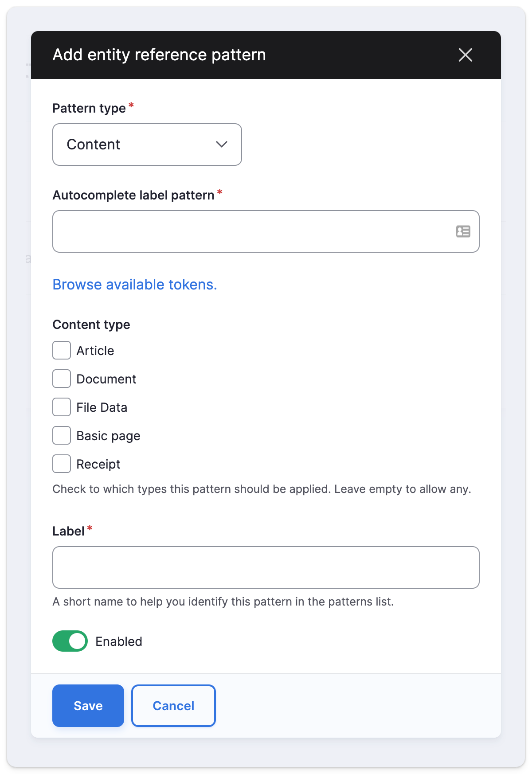
Task: Click the Save button
Action: [88, 706]
